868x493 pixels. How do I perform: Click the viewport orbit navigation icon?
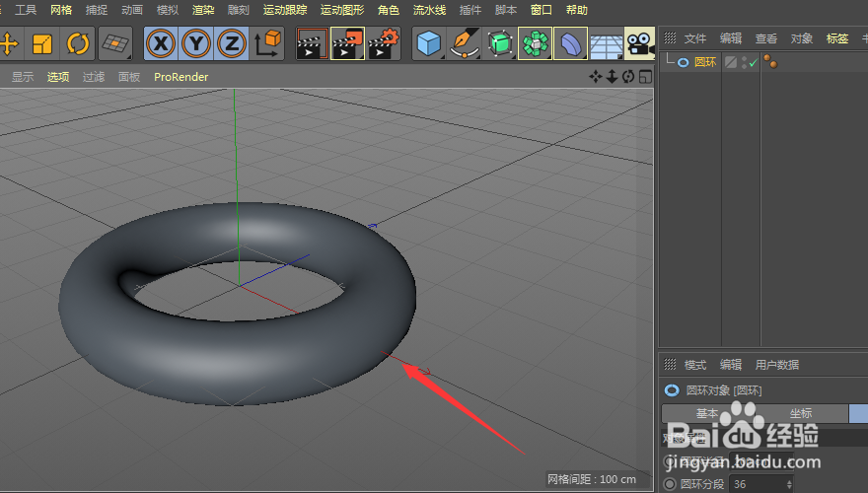point(628,76)
